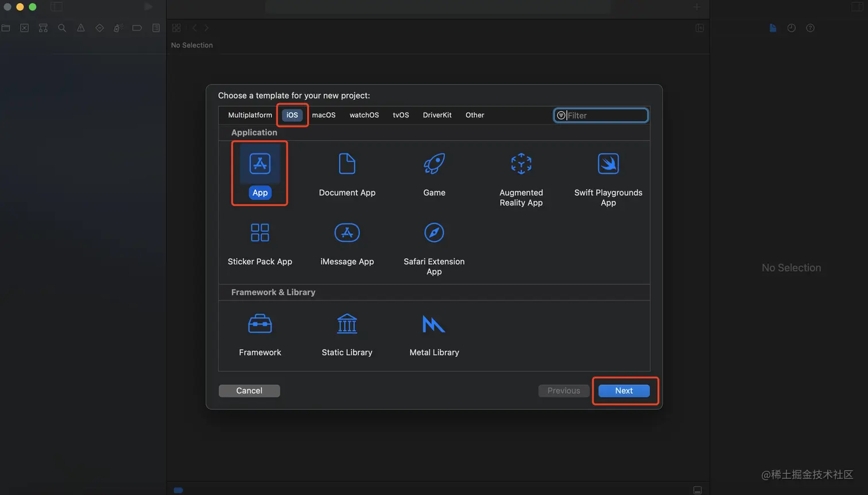Screen dimensions: 868x495
Task: Click "No Selection" in the editor jump bar
Action: pyautogui.click(x=192, y=45)
